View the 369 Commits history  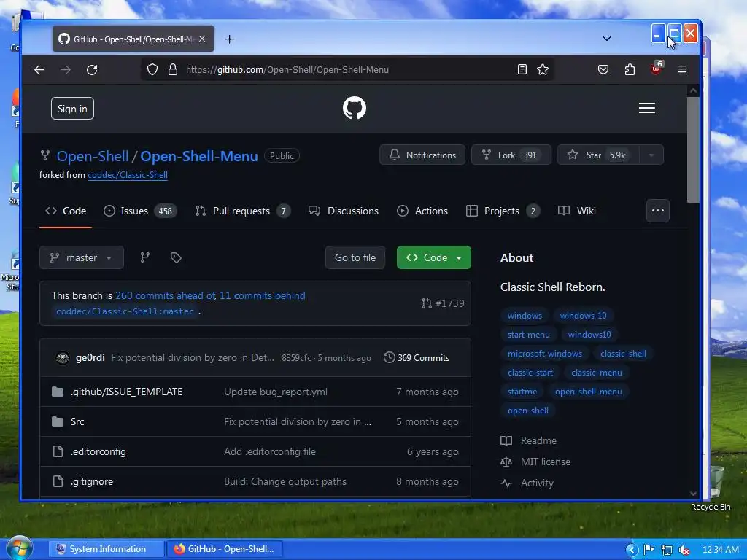tap(417, 357)
